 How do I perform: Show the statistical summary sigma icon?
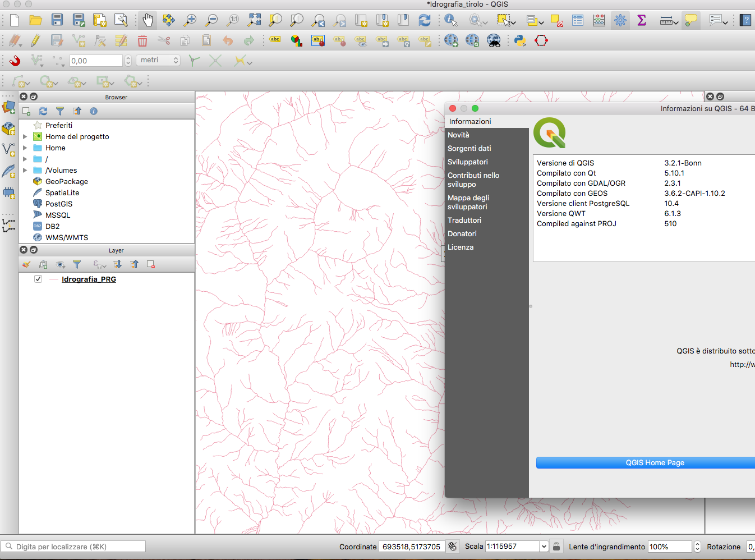(642, 20)
